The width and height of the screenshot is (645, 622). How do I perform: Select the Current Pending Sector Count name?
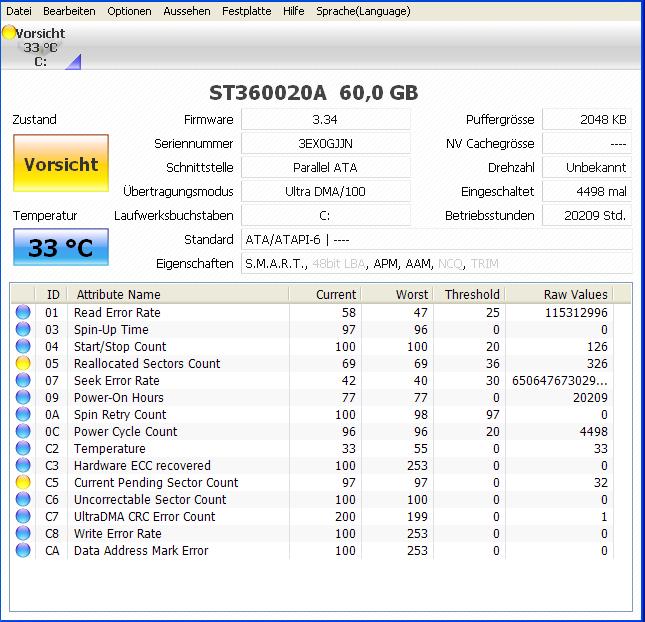156,482
